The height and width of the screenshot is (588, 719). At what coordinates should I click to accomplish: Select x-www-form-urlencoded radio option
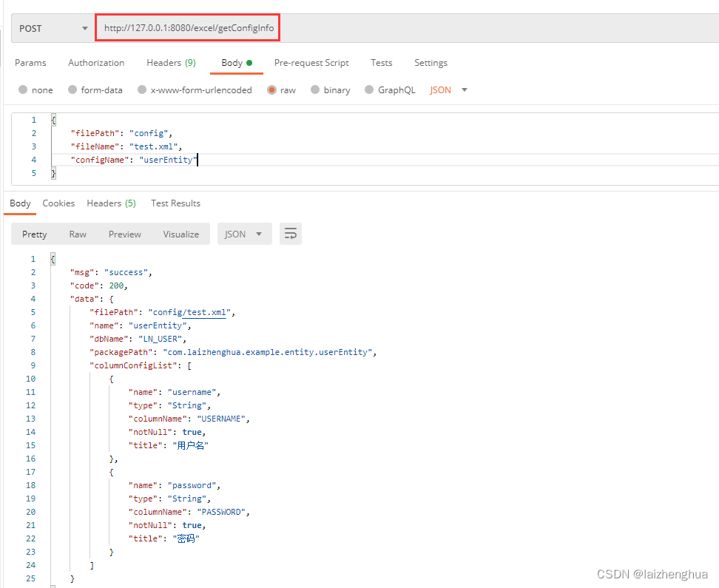142,90
